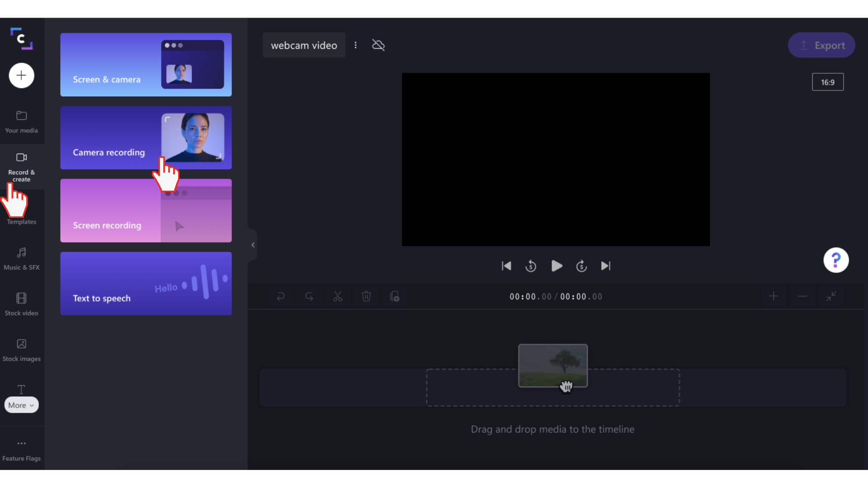Click the scissors/cut tool icon
Image resolution: width=868 pixels, height=488 pixels.
338,296
